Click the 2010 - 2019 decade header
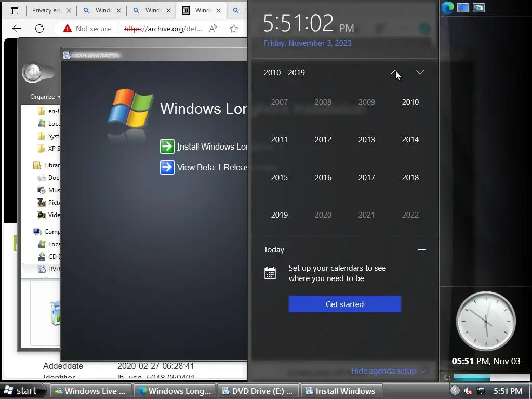This screenshot has width=532, height=399. [x=284, y=73]
